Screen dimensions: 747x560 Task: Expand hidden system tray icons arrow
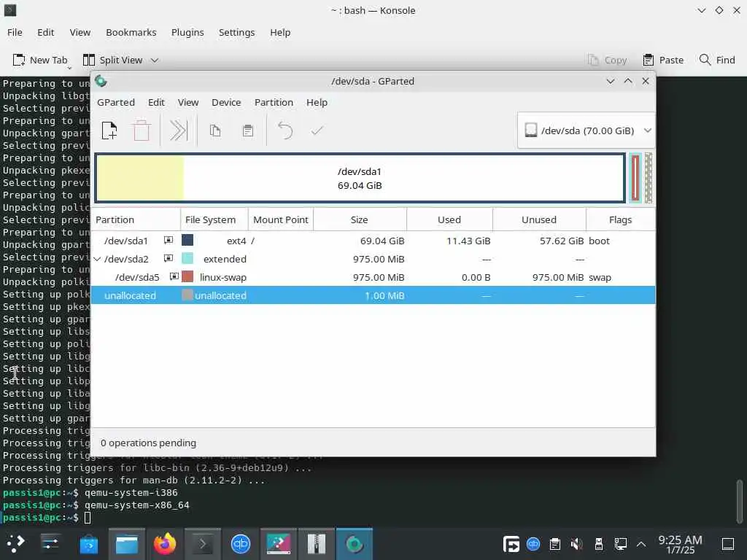(641, 543)
